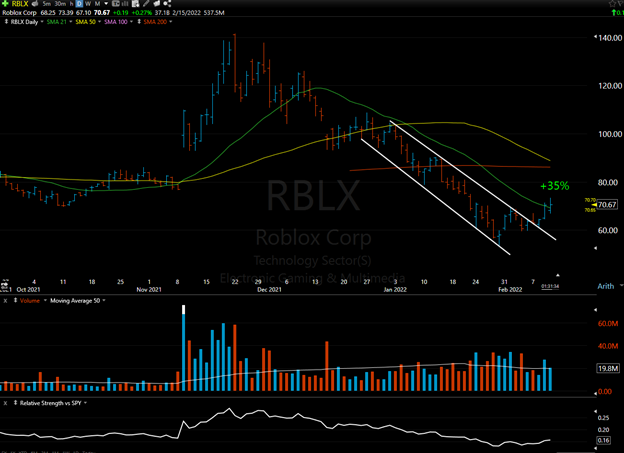Screen dimensions: 624x453
Task: Open the timeframe dropdown arrow after M
Action: pos(106,4)
